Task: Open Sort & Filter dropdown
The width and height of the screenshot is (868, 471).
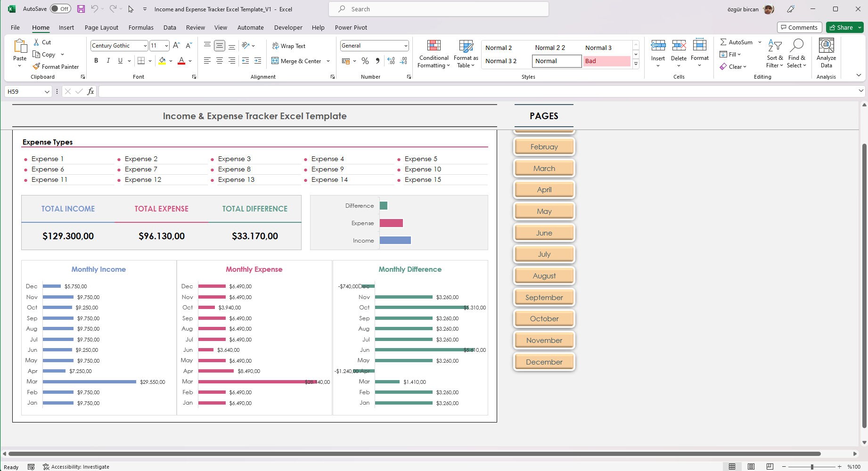Action: coord(775,54)
